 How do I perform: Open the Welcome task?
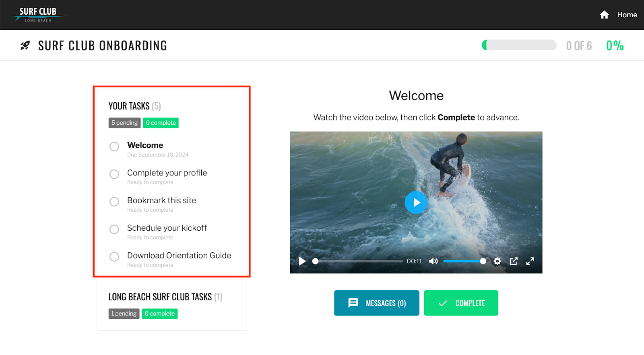click(145, 145)
